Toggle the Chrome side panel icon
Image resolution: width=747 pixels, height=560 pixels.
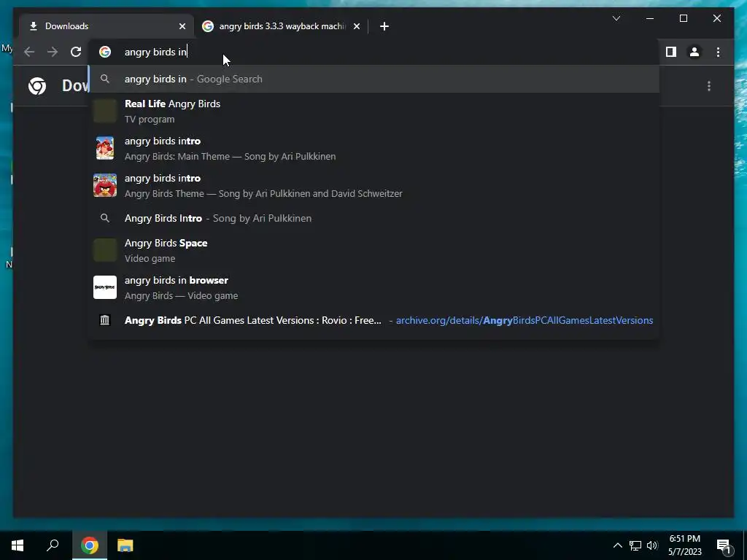(671, 52)
